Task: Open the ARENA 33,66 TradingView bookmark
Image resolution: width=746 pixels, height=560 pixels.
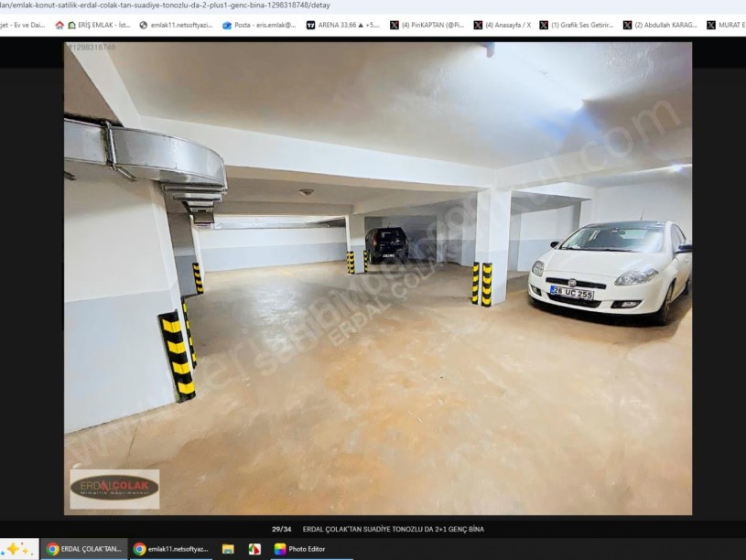Action: 343,25
